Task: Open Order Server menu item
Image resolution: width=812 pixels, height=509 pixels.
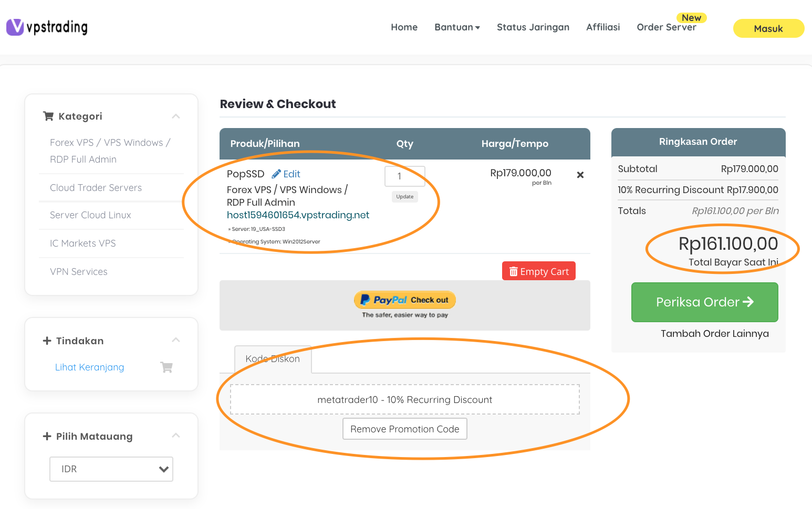Action: point(667,27)
